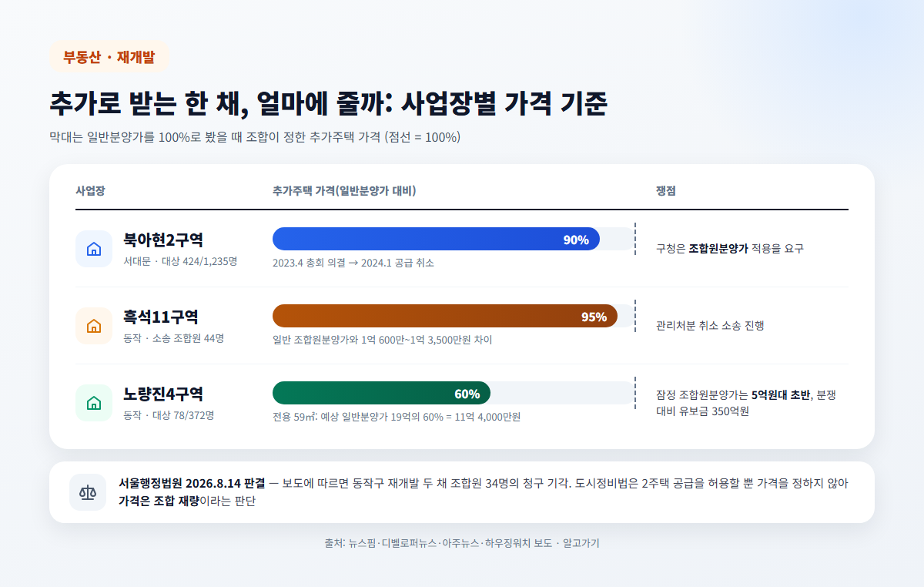This screenshot has width=924, height=587.
Task: Click the blue house icon beside 북아현2구역
Action: pyautogui.click(x=94, y=249)
